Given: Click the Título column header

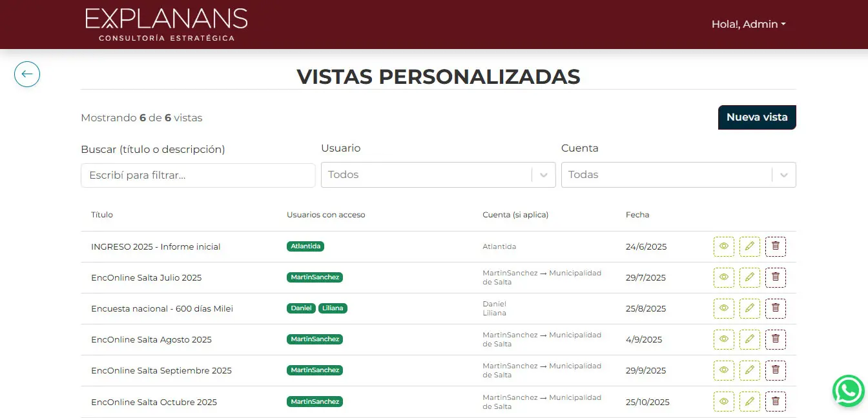Looking at the screenshot, I should click(x=102, y=215).
